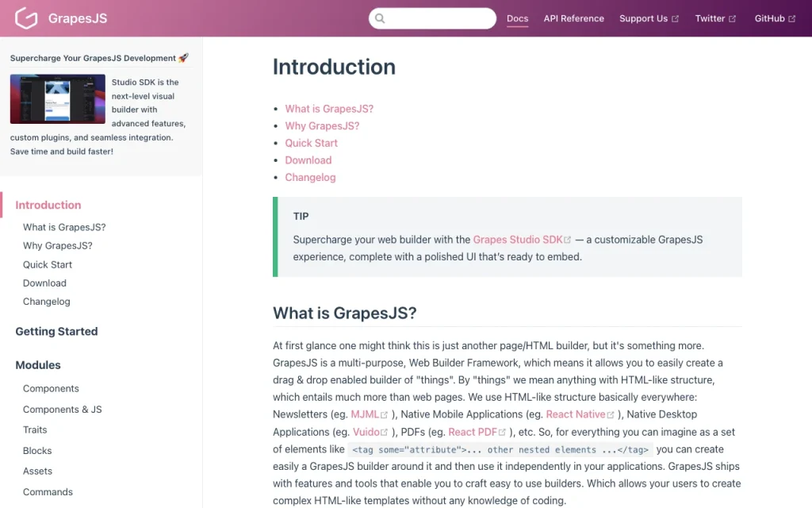This screenshot has width=812, height=508.
Task: Click the GrapesJS site title text
Action: tap(78, 19)
